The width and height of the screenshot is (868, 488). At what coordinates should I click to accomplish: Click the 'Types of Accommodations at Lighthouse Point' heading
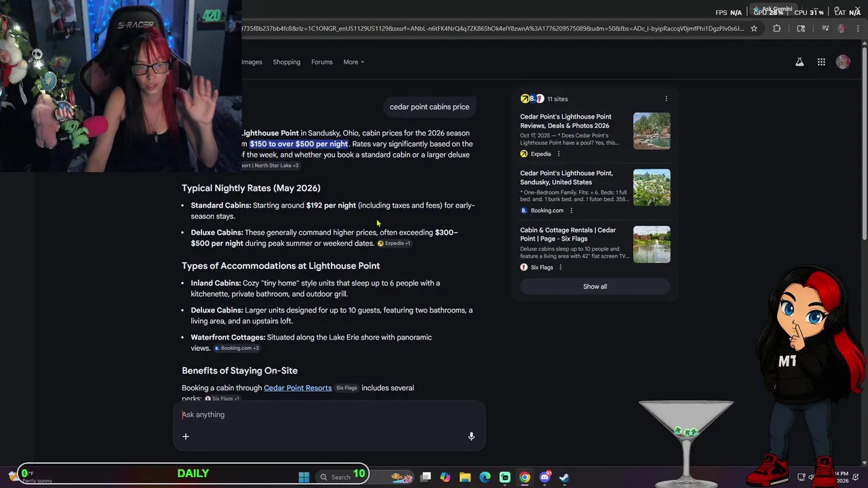tap(281, 266)
